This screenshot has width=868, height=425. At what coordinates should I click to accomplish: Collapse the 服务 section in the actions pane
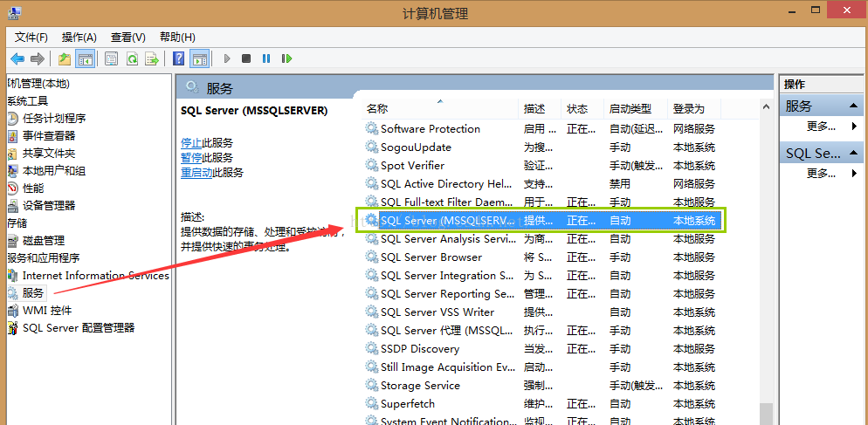(853, 106)
